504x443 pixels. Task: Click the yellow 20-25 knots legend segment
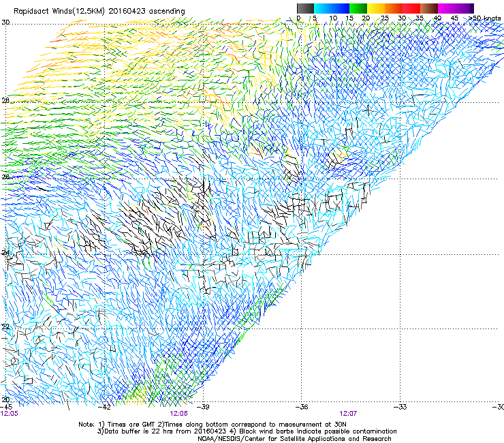pos(376,8)
